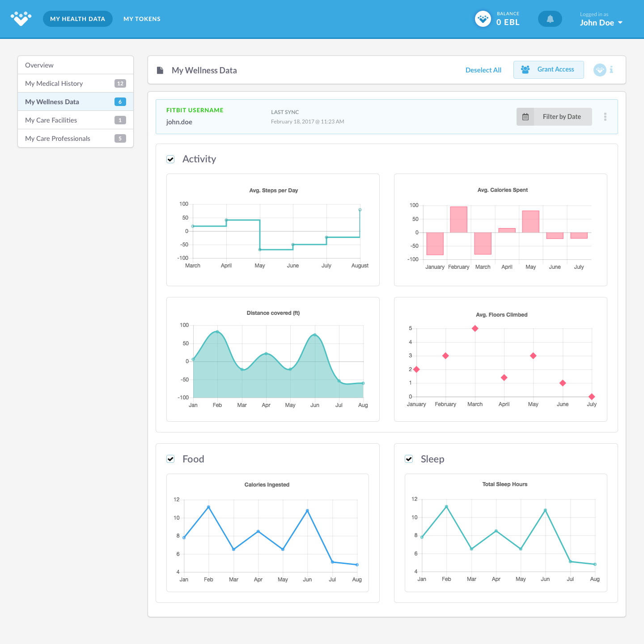Image resolution: width=644 pixels, height=644 pixels.
Task: Click the app logo in the header
Action: (x=21, y=19)
